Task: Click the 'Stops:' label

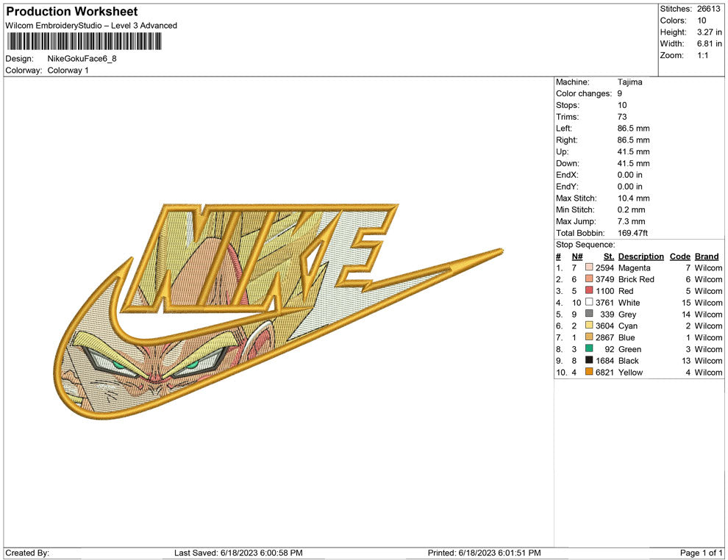Action: click(568, 105)
